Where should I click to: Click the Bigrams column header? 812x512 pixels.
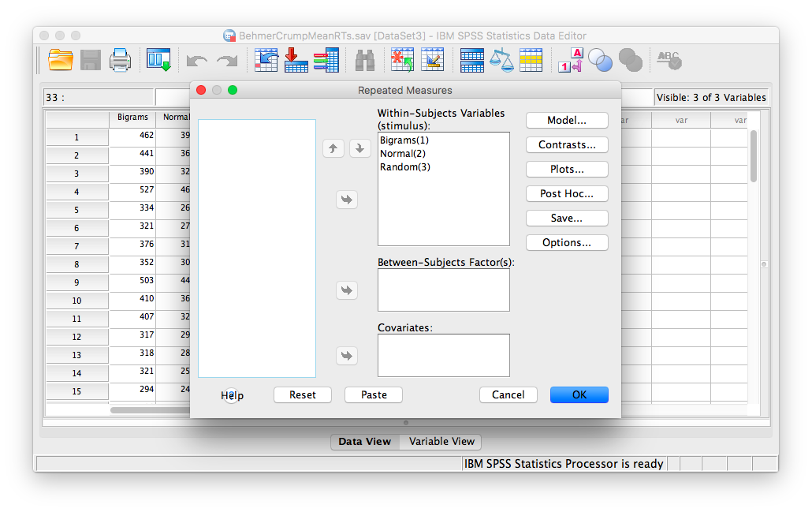[x=132, y=118]
